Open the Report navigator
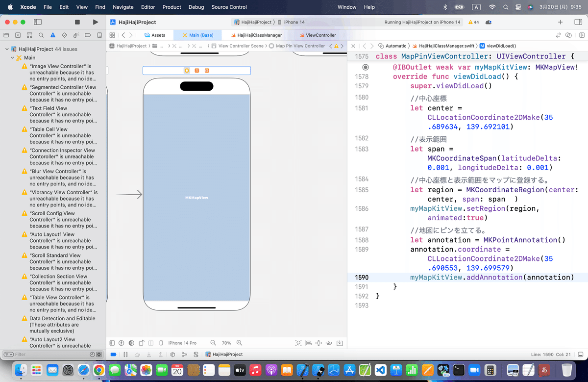The image size is (588, 382). pyautogui.click(x=99, y=35)
